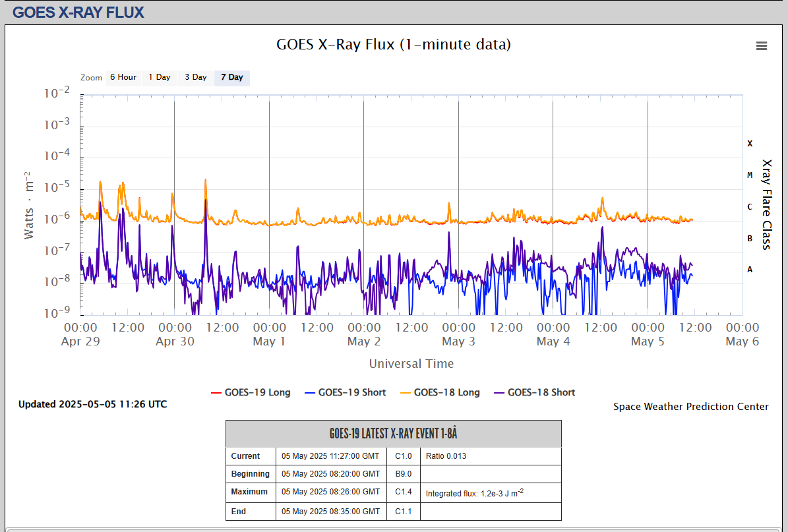The height and width of the screenshot is (532, 788).
Task: Click the May 6 date label
Action: (x=743, y=341)
